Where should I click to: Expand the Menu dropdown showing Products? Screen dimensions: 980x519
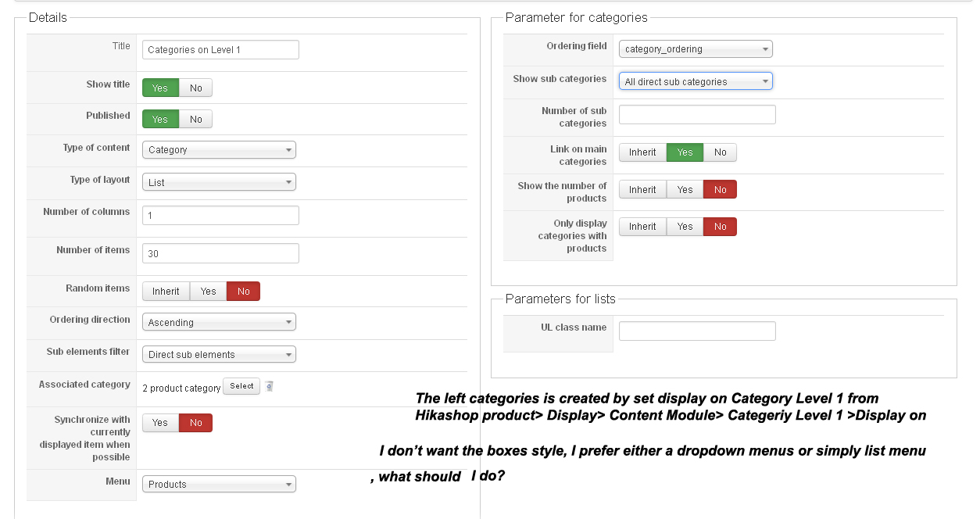[219, 485]
